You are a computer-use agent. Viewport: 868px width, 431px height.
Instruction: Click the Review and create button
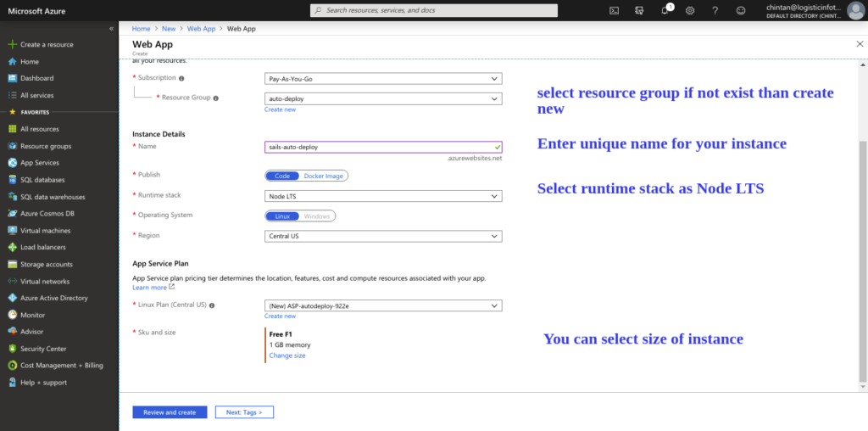coord(170,412)
